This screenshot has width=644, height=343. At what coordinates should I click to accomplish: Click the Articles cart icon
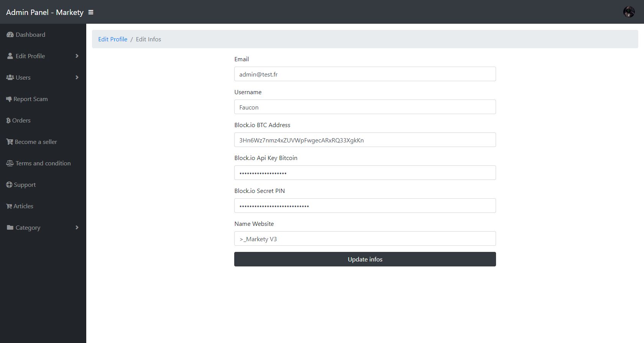[9, 206]
